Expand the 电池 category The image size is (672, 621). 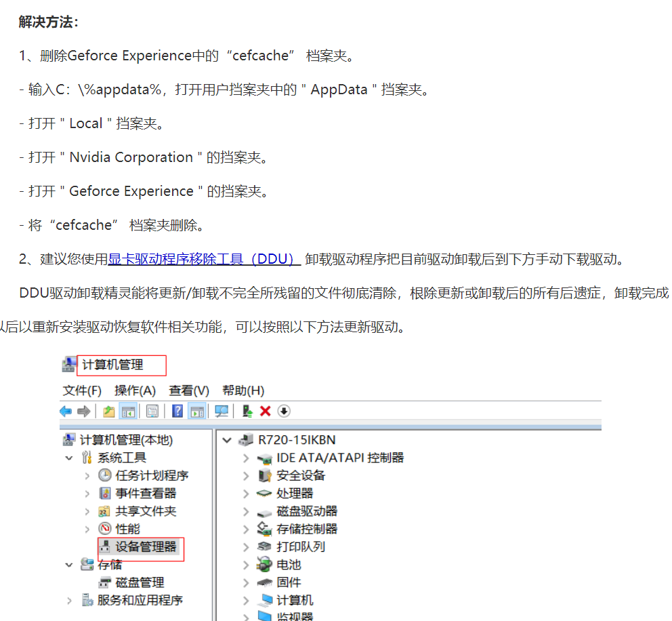point(246,565)
